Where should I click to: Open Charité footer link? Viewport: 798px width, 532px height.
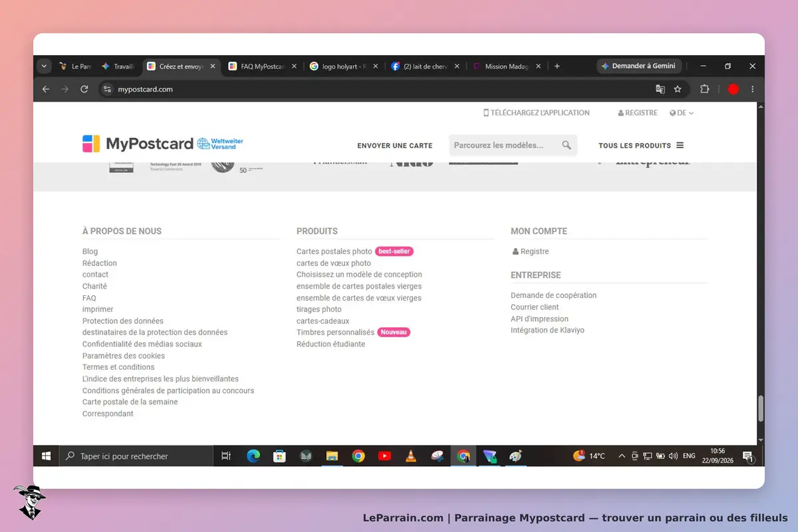[x=94, y=287]
